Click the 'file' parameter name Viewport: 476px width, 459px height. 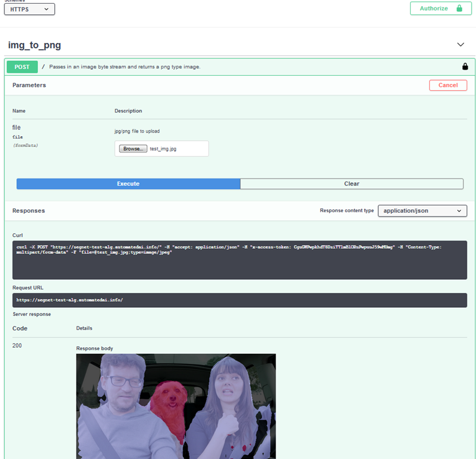[x=16, y=127]
